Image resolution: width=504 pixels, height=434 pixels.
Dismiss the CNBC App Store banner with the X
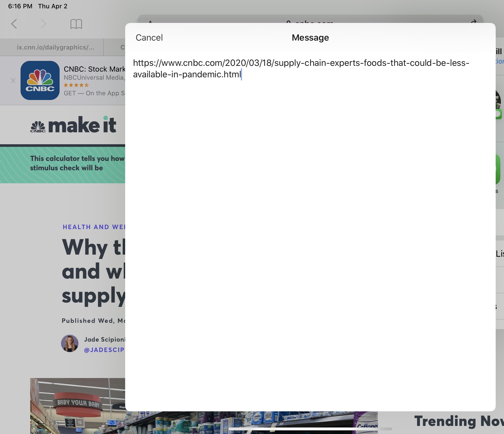coord(13,81)
